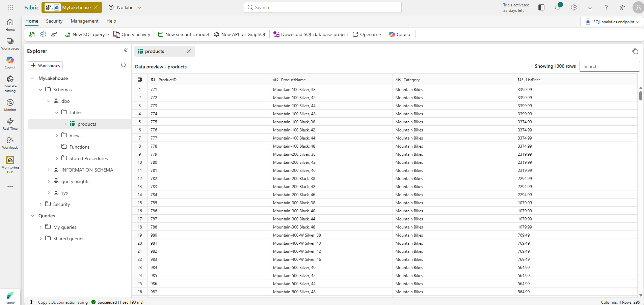Click New API for GraphQL
Screen dimensions: 644x305
tap(240, 34)
